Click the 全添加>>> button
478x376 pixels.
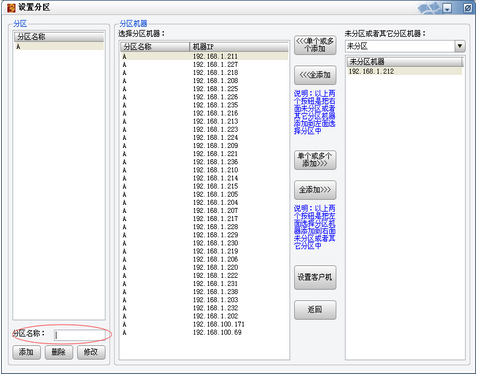pyautogui.click(x=315, y=190)
